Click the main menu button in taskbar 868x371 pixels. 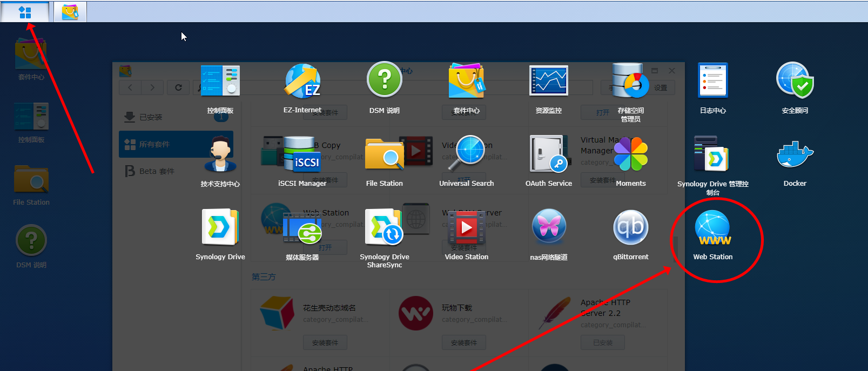(25, 12)
